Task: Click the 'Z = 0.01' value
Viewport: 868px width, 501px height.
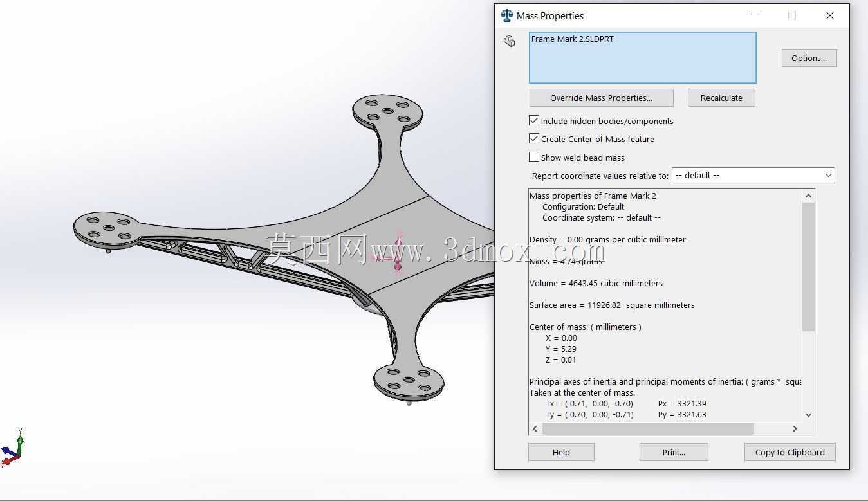Action: click(560, 360)
